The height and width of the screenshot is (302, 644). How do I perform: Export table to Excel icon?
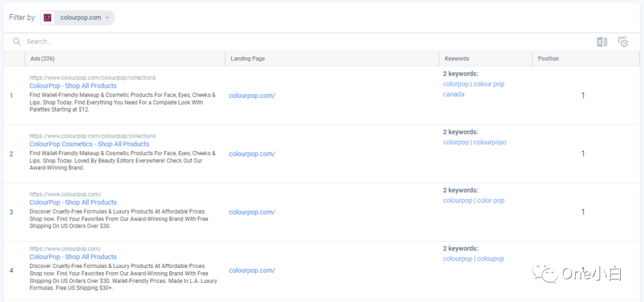602,42
